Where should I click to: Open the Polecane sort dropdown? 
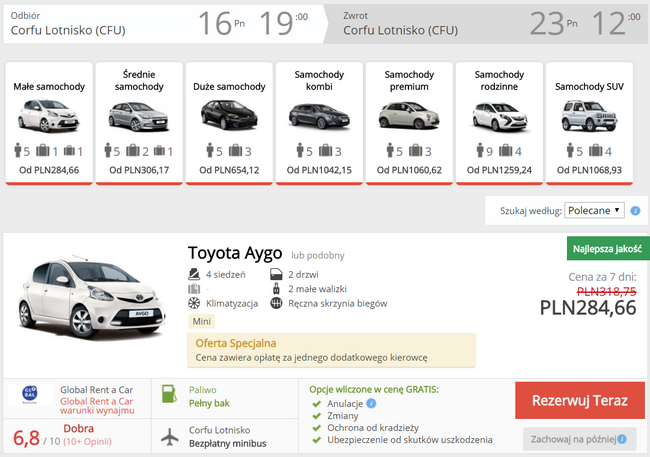[594, 210]
